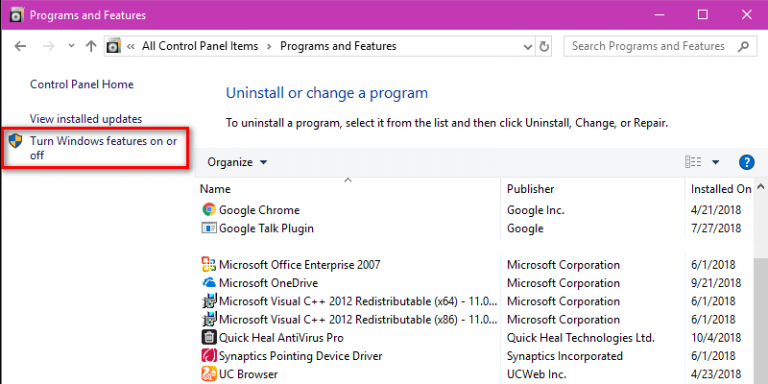Select Visual C++ 2012 Redistributable (x86) entry

(x=359, y=319)
